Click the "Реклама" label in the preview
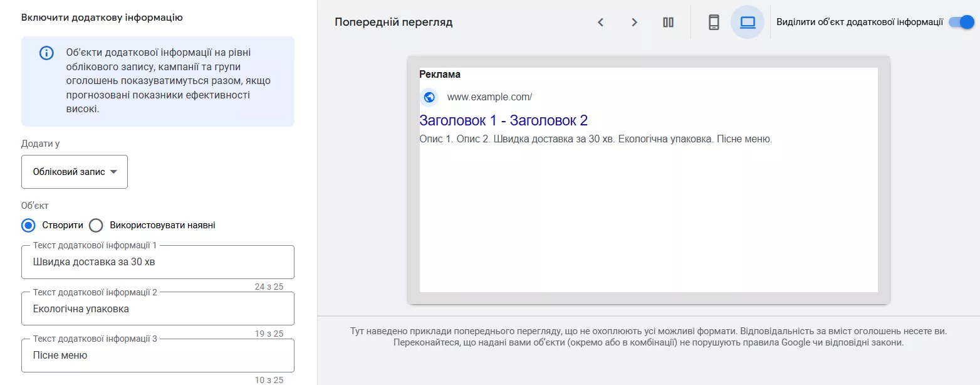The width and height of the screenshot is (980, 385). click(439, 74)
